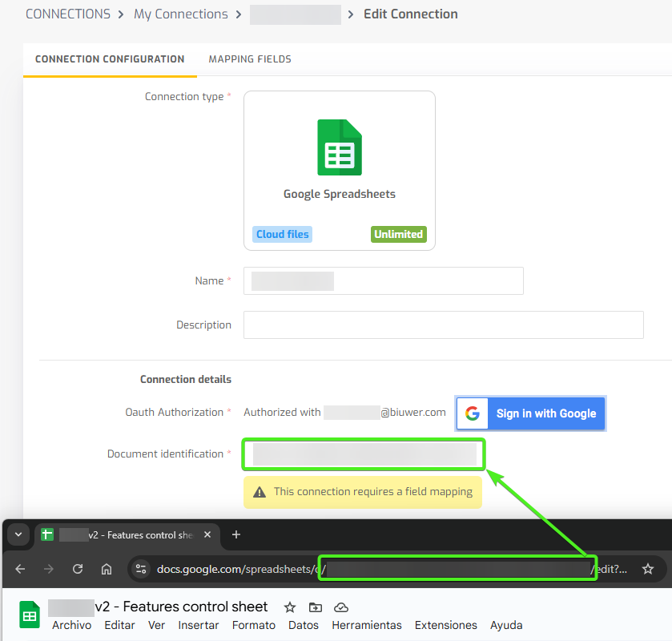This screenshot has width=672, height=641.
Task: Click the Google Sheets home logo
Action: pos(30,615)
